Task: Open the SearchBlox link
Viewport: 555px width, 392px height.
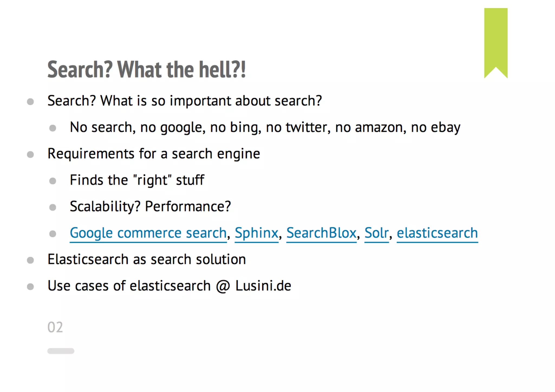Action: coord(321,233)
